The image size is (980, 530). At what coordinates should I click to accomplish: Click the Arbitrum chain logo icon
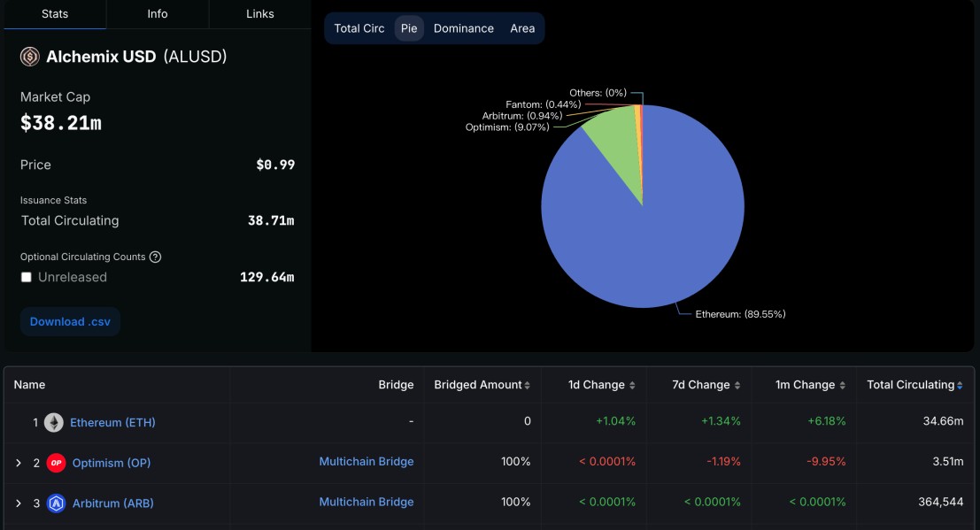(57, 503)
